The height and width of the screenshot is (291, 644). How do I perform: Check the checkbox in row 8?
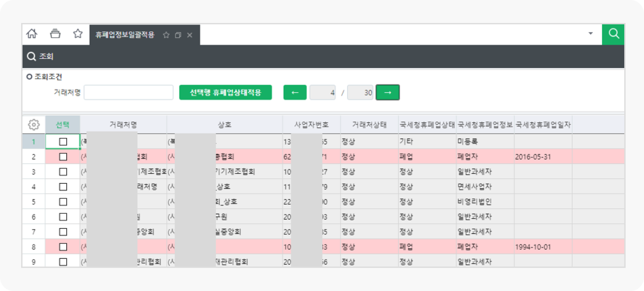click(x=63, y=247)
